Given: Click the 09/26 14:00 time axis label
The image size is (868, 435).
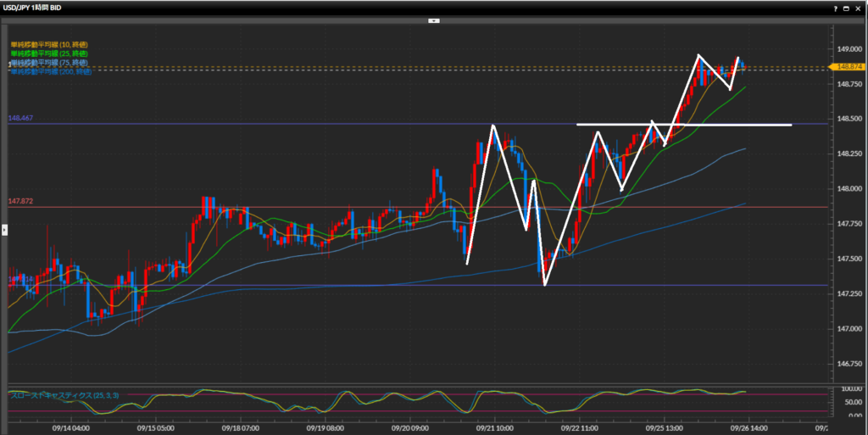Looking at the screenshot, I should (747, 427).
